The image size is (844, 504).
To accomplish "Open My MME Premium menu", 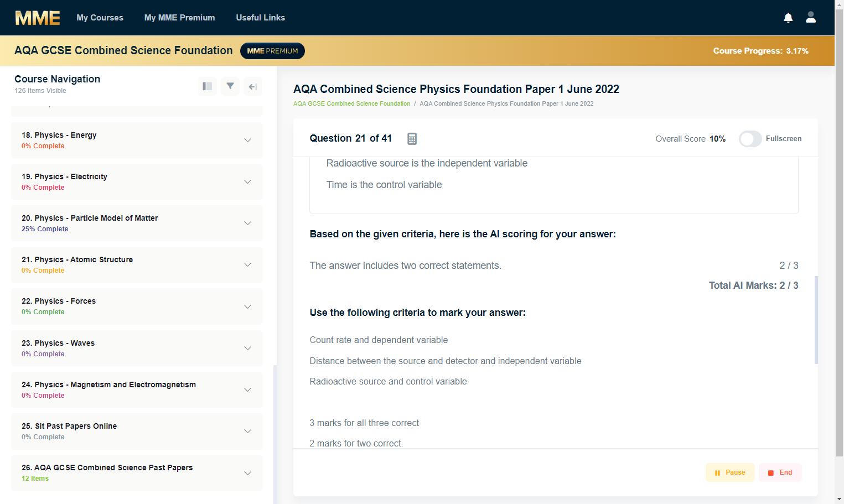I will coord(179,18).
